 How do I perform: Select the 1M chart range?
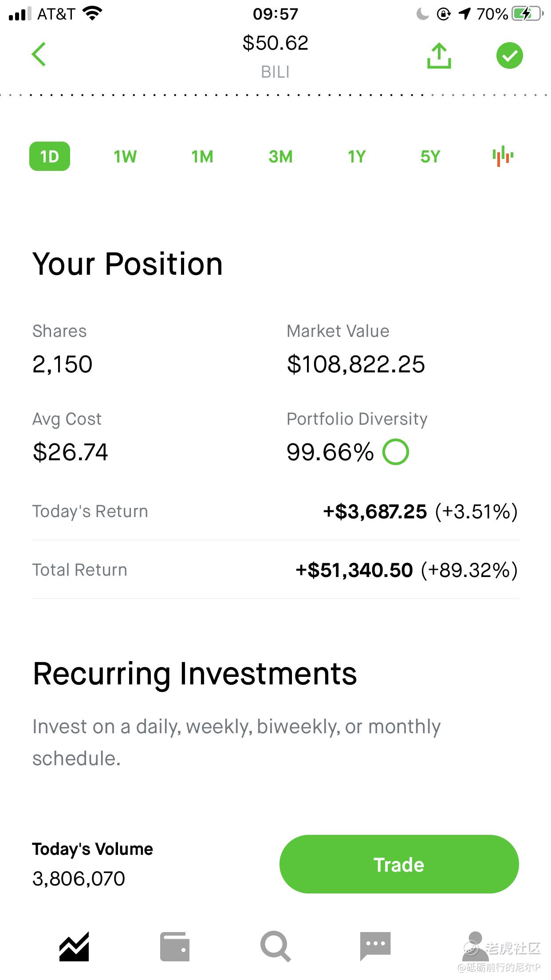tap(202, 157)
